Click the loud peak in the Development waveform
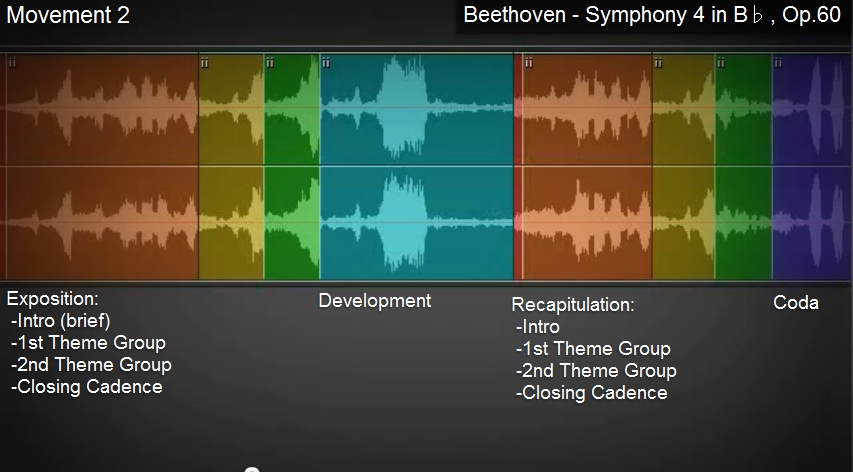This screenshot has width=853, height=472. point(404,106)
